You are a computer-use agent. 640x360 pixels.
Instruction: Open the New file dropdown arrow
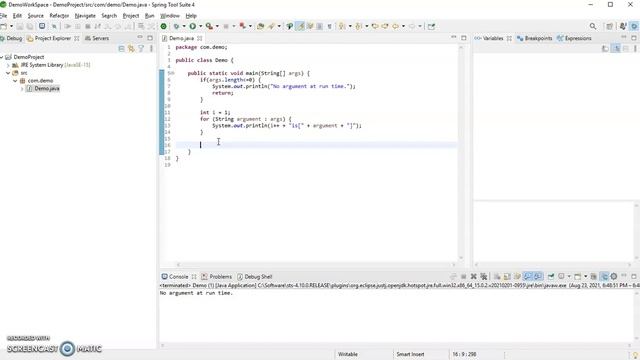(11, 27)
